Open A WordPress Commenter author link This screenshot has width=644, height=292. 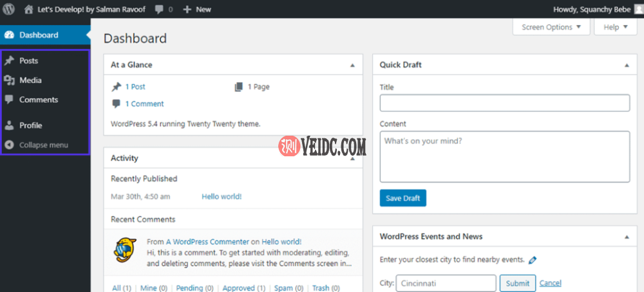click(207, 242)
